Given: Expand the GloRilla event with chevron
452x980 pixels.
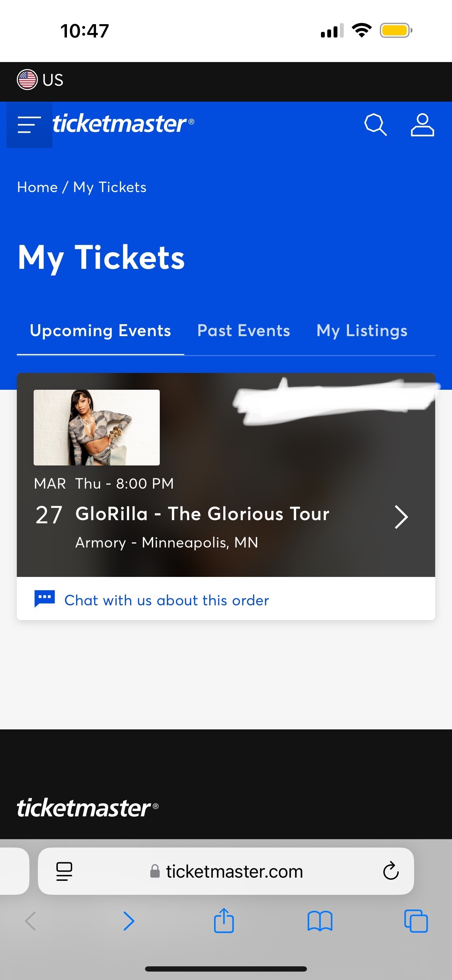Looking at the screenshot, I should 401,517.
